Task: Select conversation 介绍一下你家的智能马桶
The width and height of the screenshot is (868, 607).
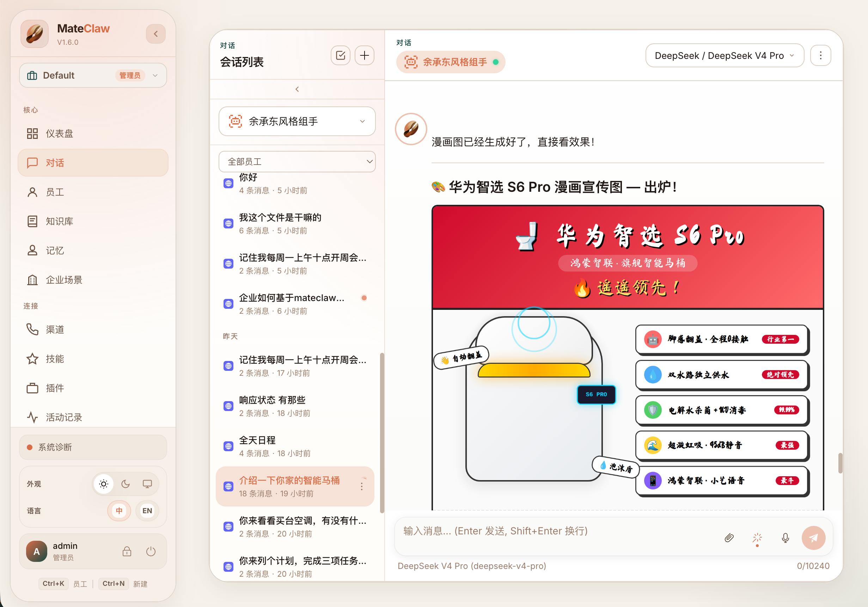Action: tap(295, 486)
